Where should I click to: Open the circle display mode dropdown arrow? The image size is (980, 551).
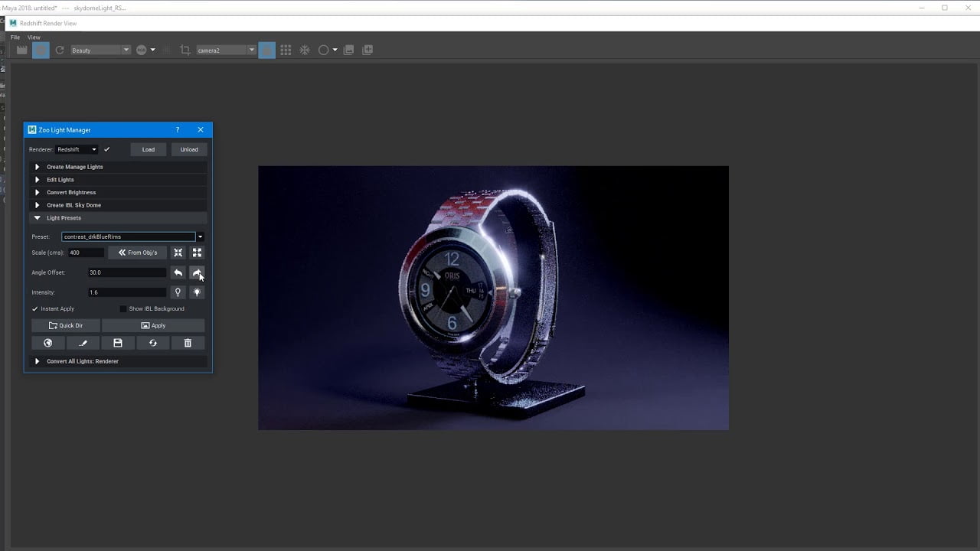point(335,50)
